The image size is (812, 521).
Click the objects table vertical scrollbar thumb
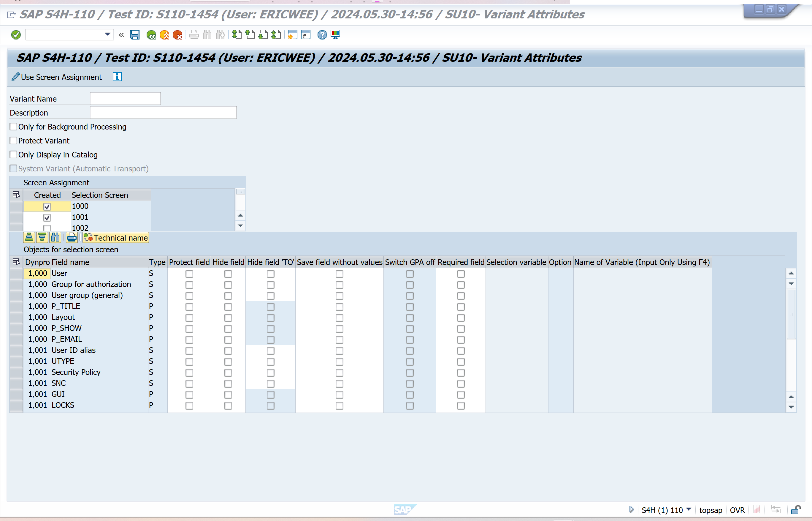coord(791,314)
